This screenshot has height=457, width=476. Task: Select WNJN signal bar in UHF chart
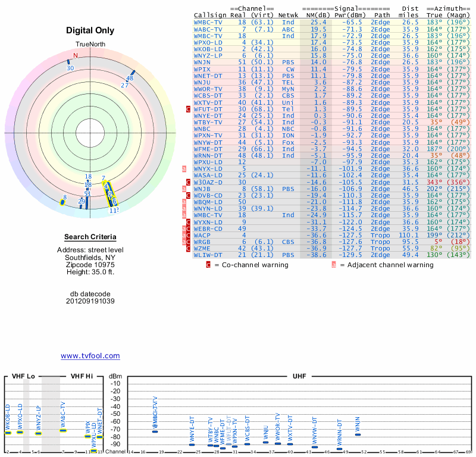(x=358, y=435)
